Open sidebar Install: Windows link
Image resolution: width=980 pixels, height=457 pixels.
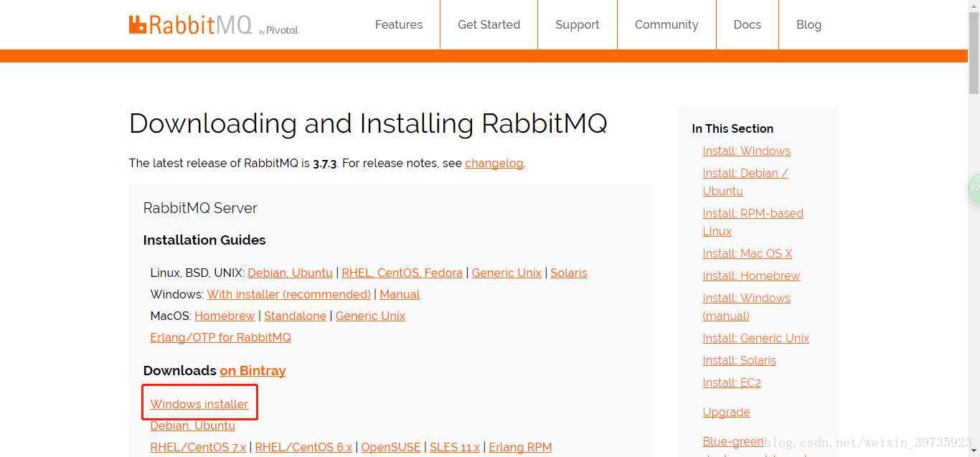746,151
